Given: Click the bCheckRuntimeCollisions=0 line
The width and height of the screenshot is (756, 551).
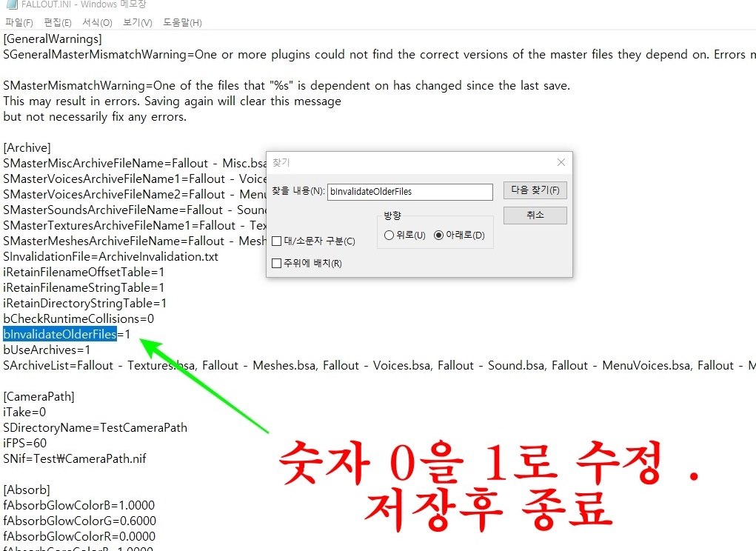Looking at the screenshot, I should (78, 318).
